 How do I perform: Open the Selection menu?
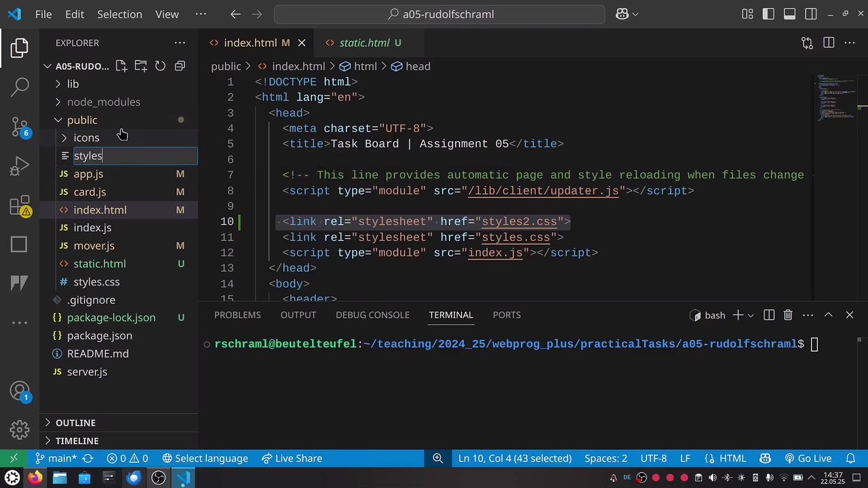(x=119, y=14)
